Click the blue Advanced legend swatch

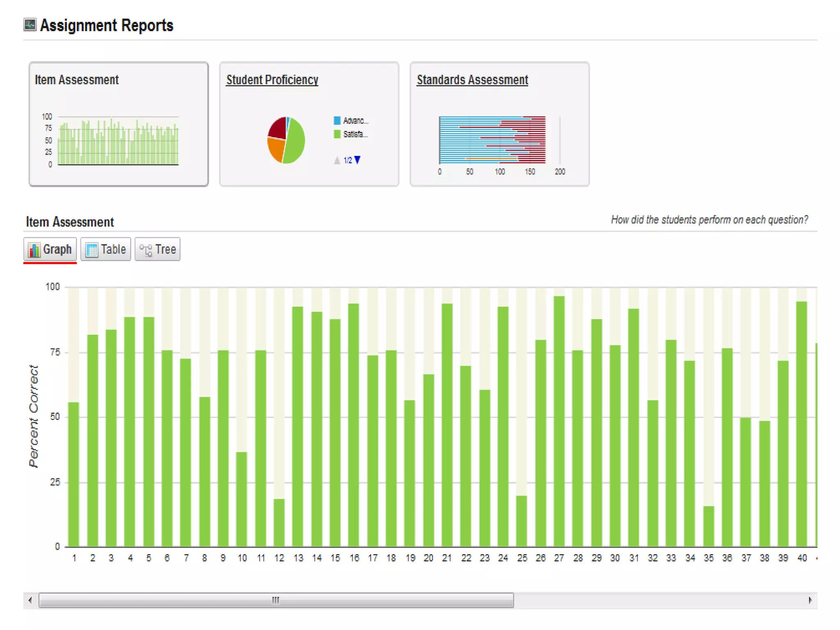337,121
